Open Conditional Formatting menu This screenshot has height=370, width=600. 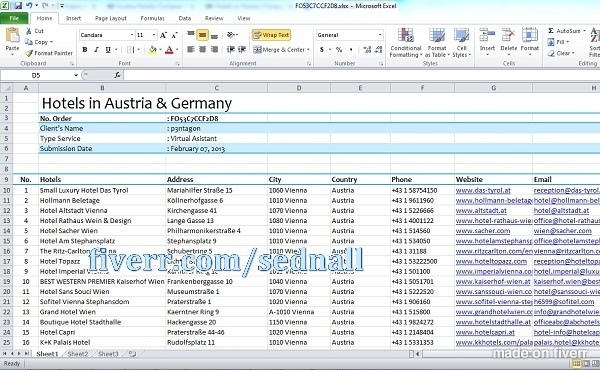[406, 42]
